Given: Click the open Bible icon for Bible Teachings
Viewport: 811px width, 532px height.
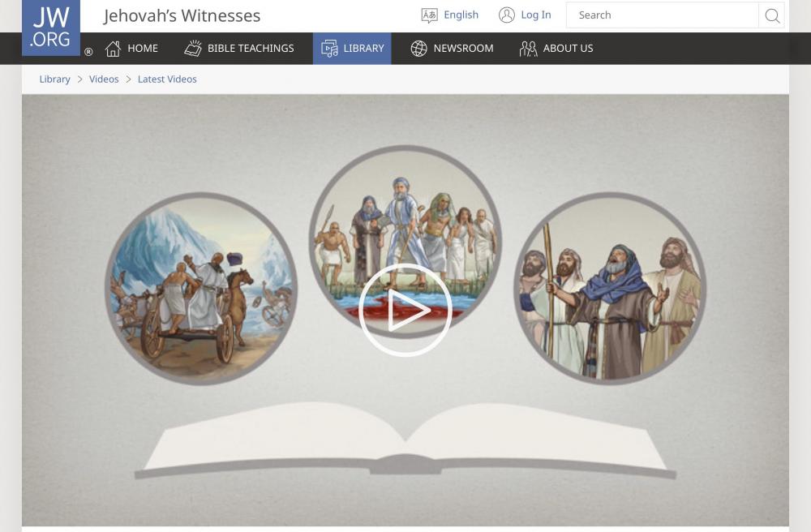Looking at the screenshot, I should tap(193, 48).
